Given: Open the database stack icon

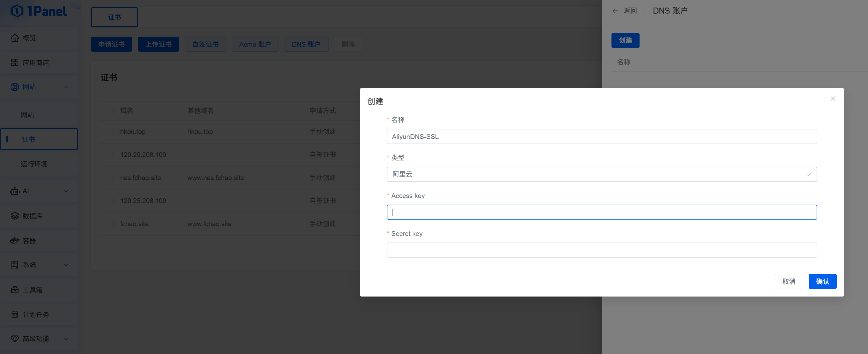Looking at the screenshot, I should (x=15, y=216).
